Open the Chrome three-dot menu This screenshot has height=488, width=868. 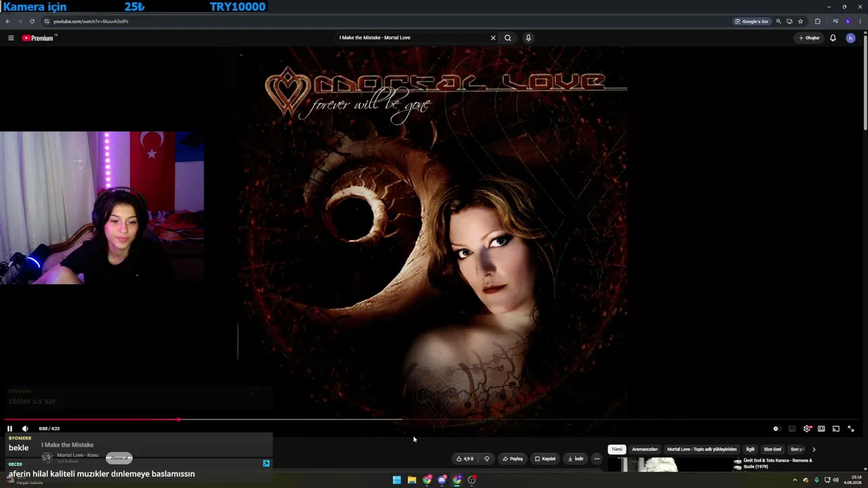tap(860, 21)
